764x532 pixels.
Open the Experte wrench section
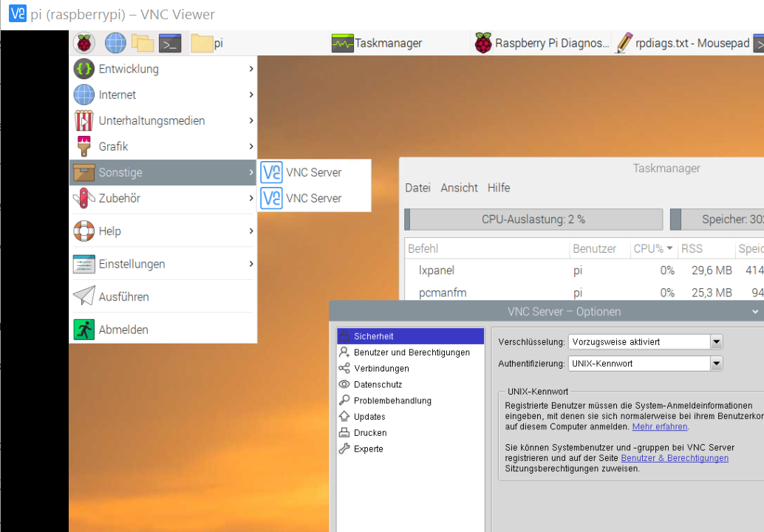(410, 449)
